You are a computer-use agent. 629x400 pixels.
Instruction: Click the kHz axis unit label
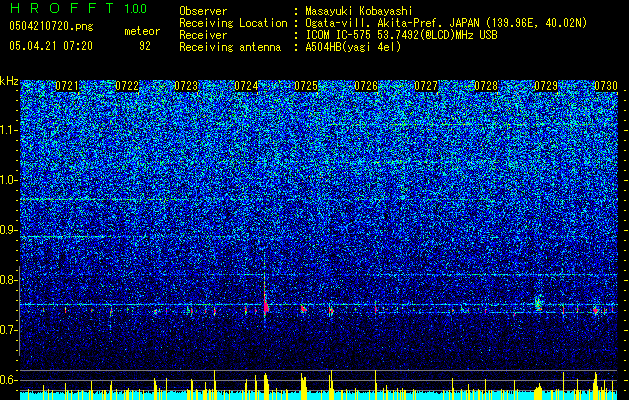click(x=9, y=81)
